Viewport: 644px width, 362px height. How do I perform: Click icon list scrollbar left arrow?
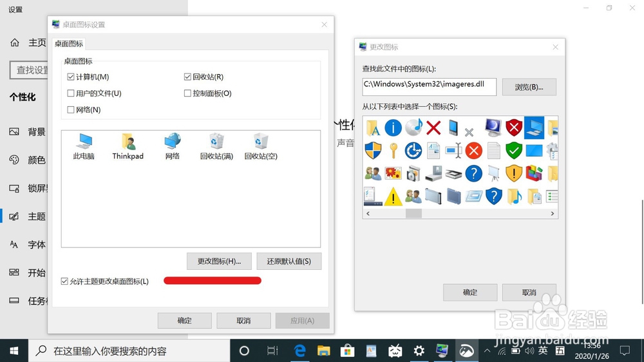(368, 214)
